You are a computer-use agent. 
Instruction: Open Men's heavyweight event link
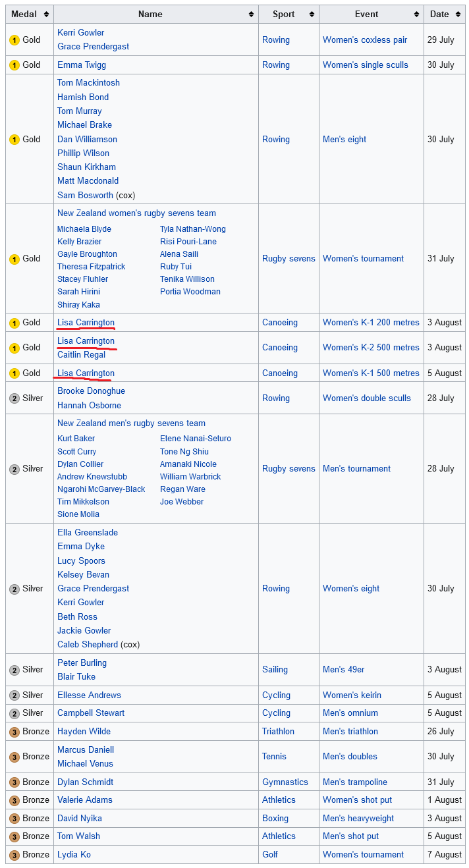tap(358, 818)
